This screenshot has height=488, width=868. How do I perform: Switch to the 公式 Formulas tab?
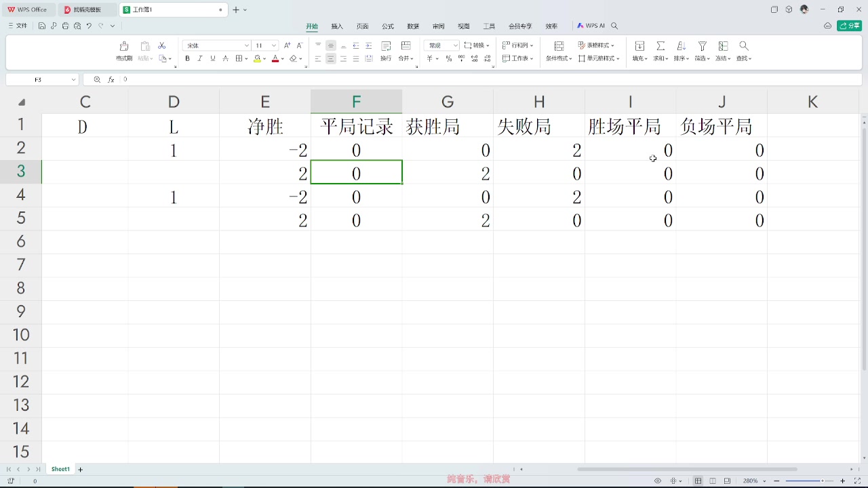pos(388,26)
